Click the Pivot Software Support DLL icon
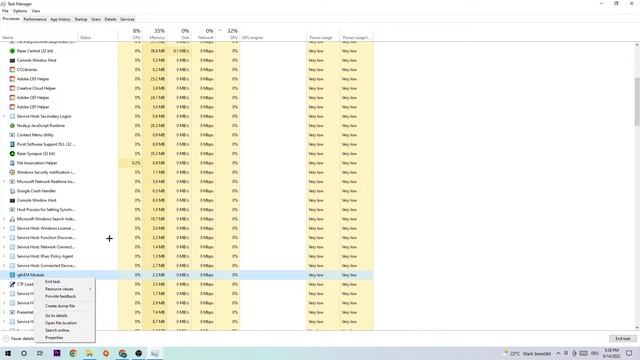 click(x=12, y=144)
